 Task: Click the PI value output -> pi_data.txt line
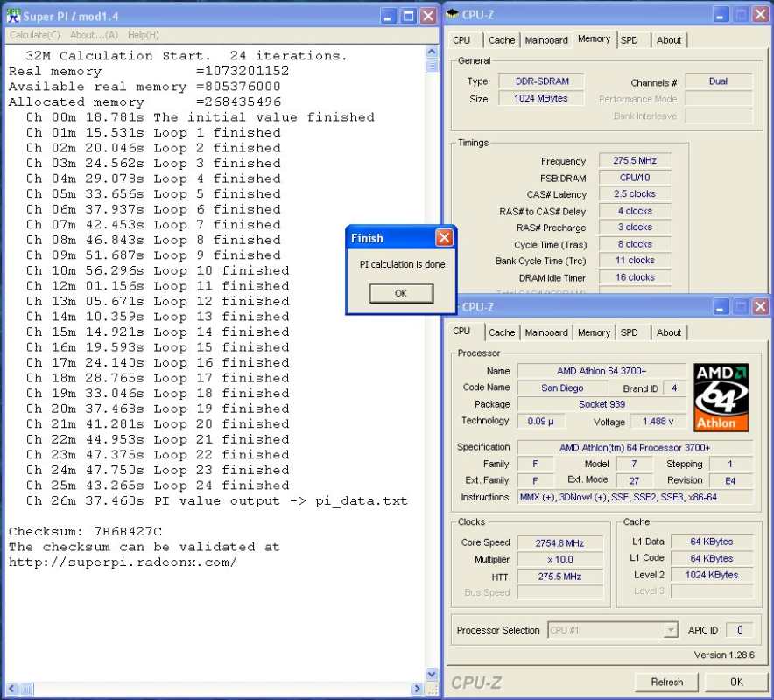(217, 500)
